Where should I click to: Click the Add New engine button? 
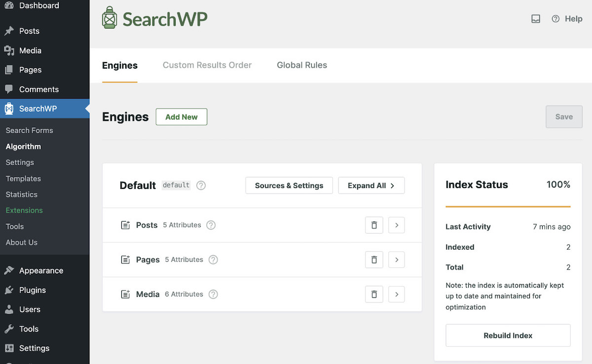point(182,117)
